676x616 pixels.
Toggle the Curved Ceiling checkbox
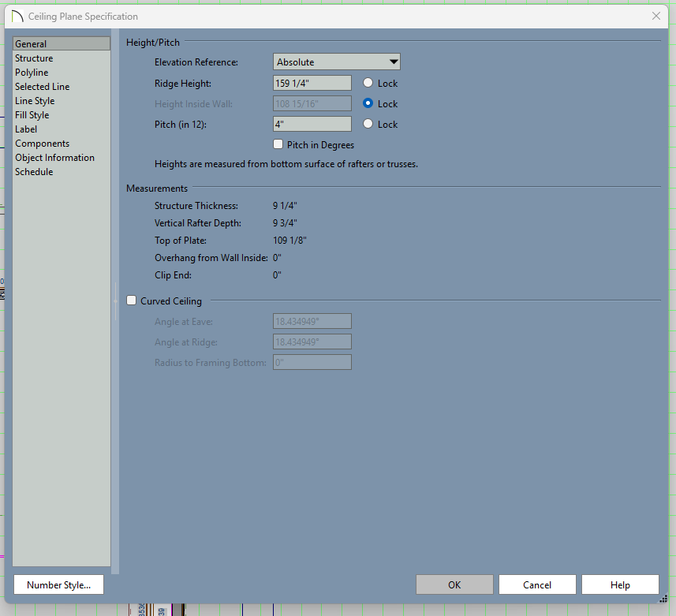[x=132, y=301]
